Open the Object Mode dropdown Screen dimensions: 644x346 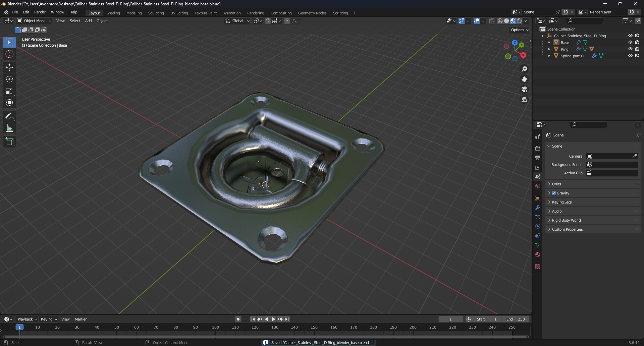34,21
